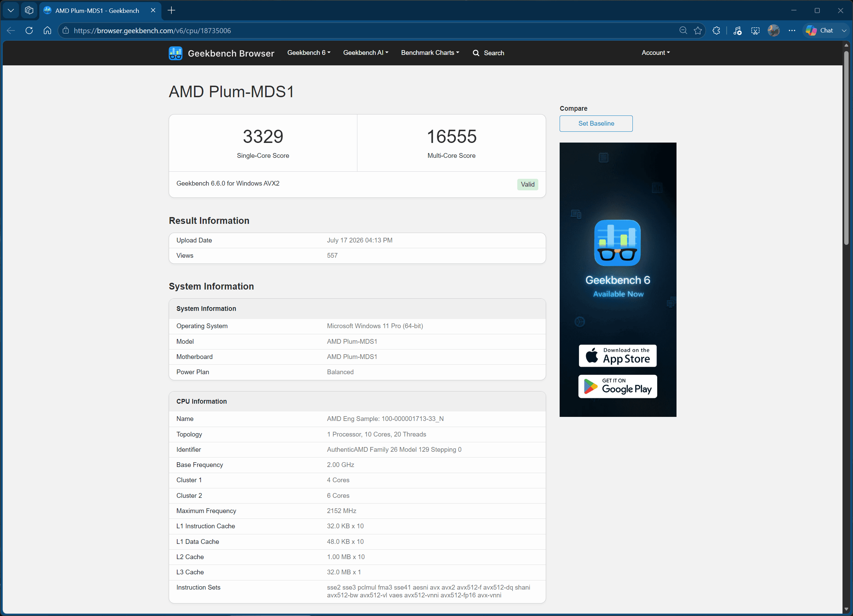The image size is (853, 616).
Task: Open the tab actions workspace icon
Action: pyautogui.click(x=29, y=10)
